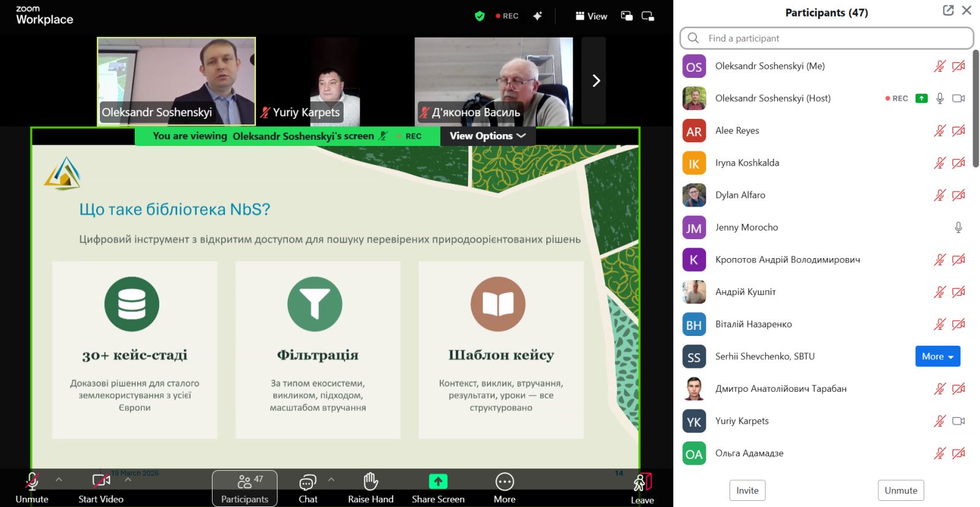Click the green Share Screen icon

coord(438,482)
